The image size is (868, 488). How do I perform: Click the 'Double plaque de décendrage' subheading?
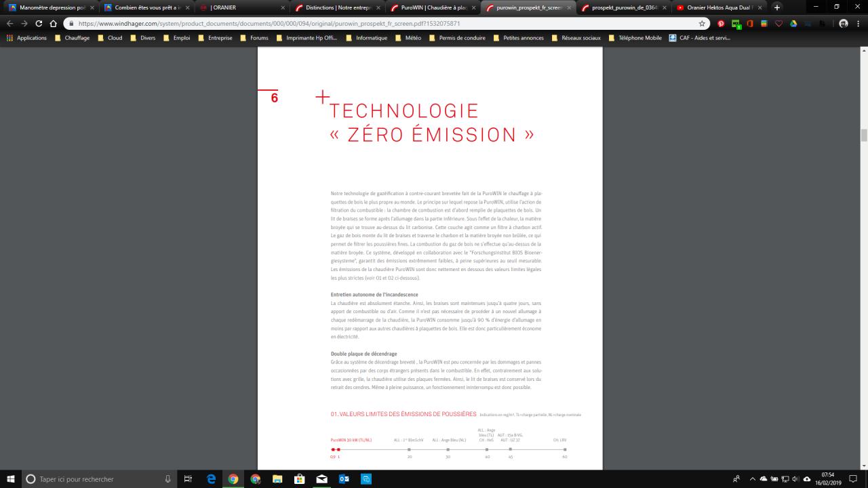(364, 354)
